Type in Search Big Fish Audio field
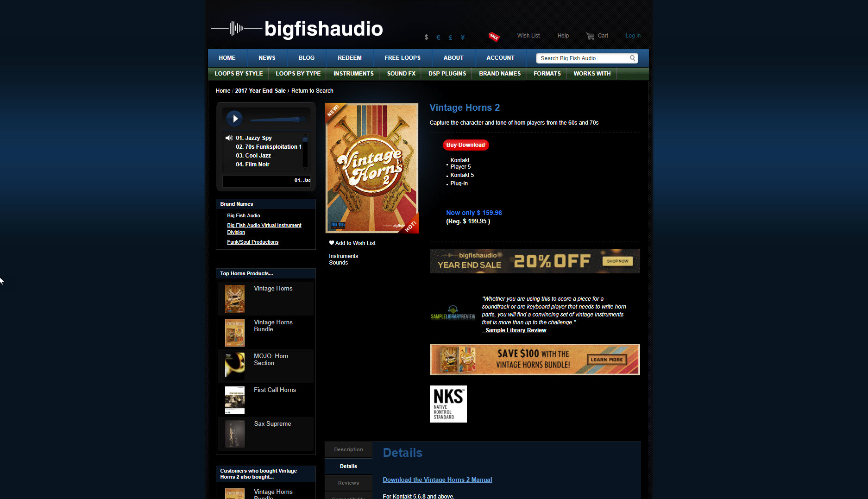 [x=583, y=58]
